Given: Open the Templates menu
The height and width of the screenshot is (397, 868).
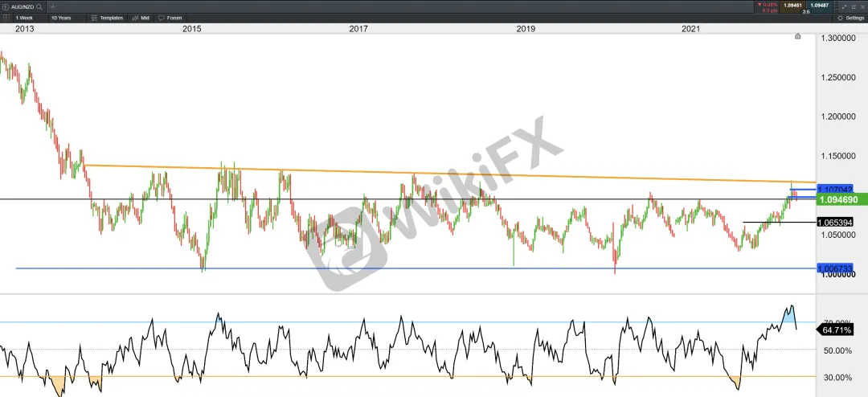Looking at the screenshot, I should point(107,18).
